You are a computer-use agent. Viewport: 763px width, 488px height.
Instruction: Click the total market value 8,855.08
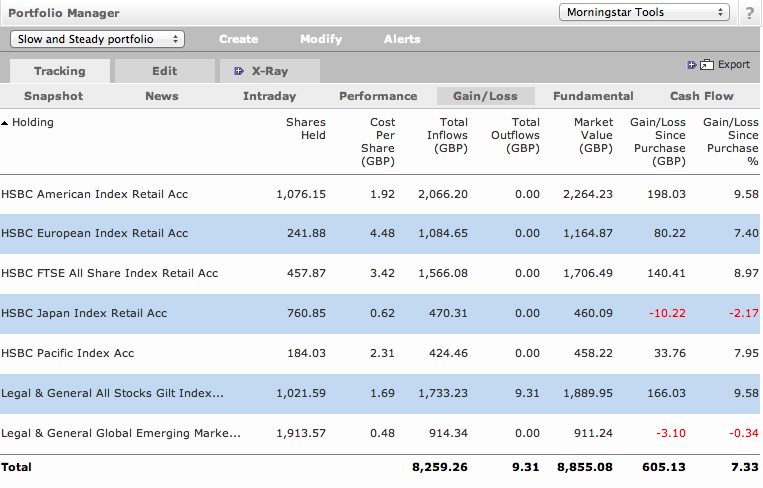click(x=585, y=468)
